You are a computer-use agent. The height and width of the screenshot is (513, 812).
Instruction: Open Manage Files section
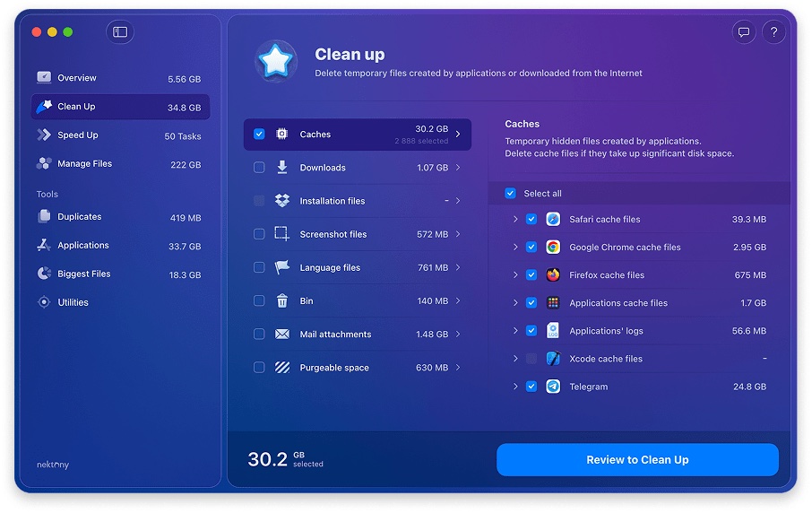point(120,164)
